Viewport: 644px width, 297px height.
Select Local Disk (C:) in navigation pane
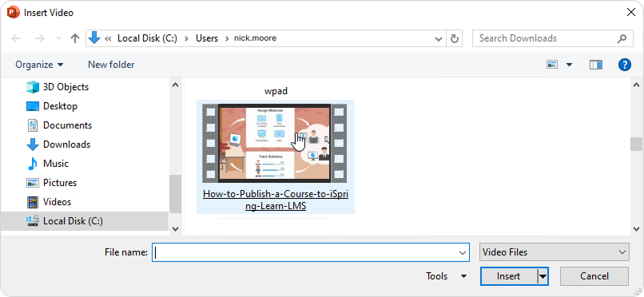tap(85, 221)
